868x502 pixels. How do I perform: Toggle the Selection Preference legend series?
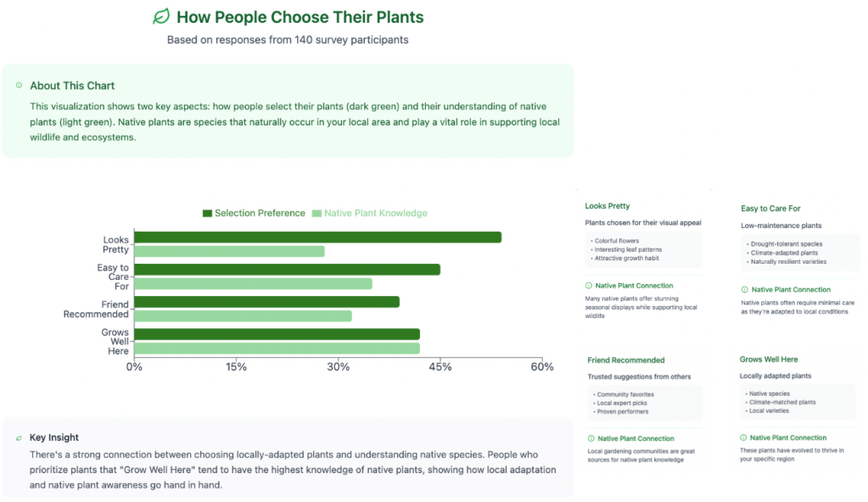260,214
